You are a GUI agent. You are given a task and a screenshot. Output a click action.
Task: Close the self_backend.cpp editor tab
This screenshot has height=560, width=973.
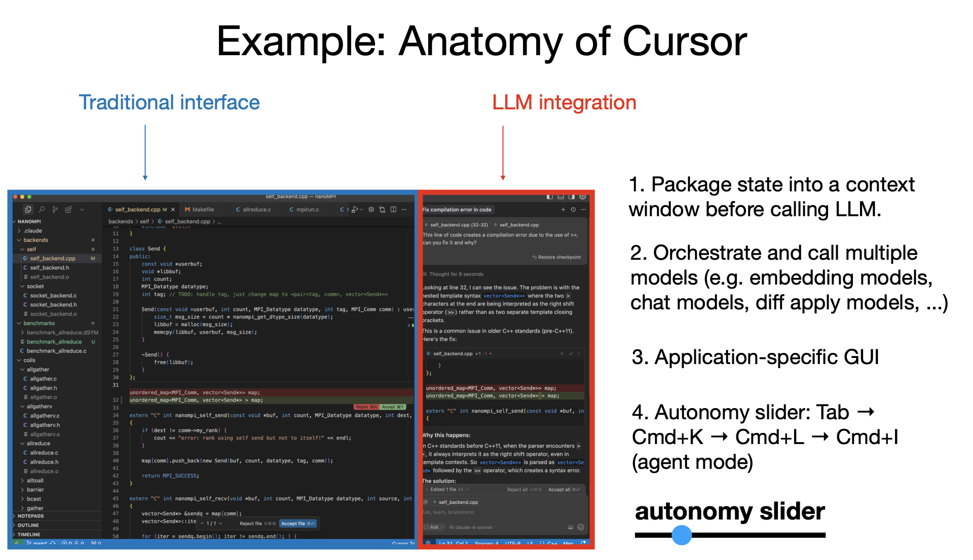point(173,209)
